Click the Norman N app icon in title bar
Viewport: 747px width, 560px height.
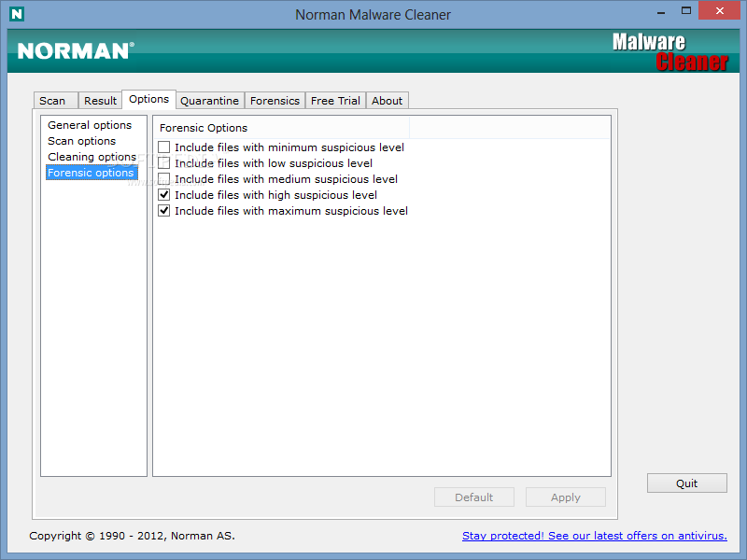17,14
